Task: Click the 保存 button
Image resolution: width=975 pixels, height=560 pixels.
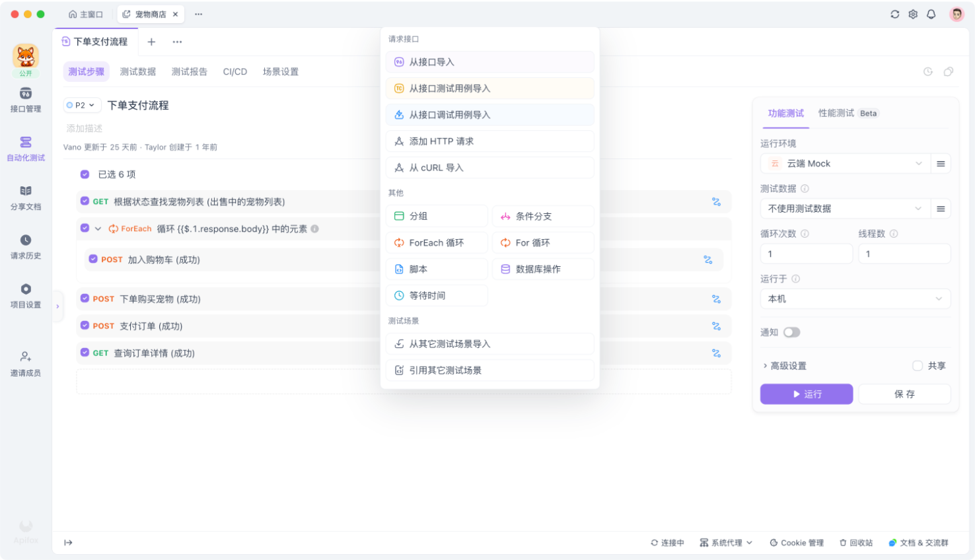Action: tap(904, 394)
